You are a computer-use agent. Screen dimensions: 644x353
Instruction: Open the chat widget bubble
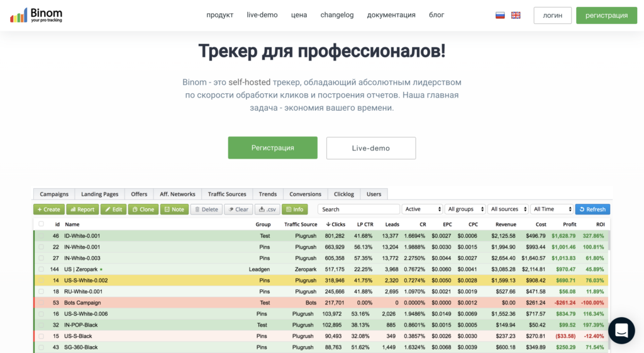(621, 330)
